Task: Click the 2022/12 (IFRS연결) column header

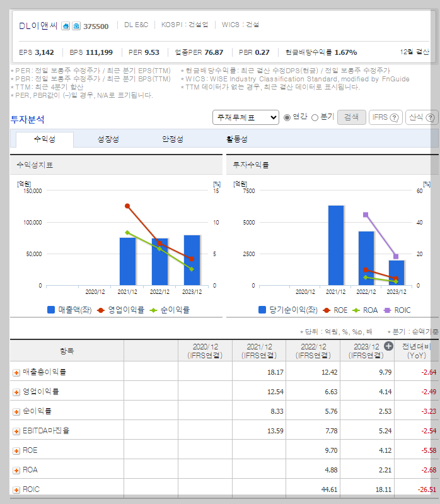Action: point(313,351)
